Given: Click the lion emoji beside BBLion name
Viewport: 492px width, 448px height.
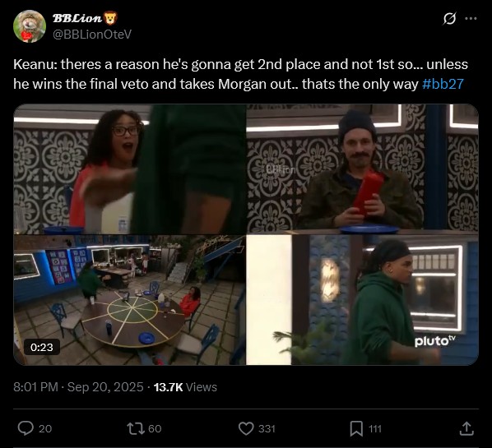Looking at the screenshot, I should point(110,18).
